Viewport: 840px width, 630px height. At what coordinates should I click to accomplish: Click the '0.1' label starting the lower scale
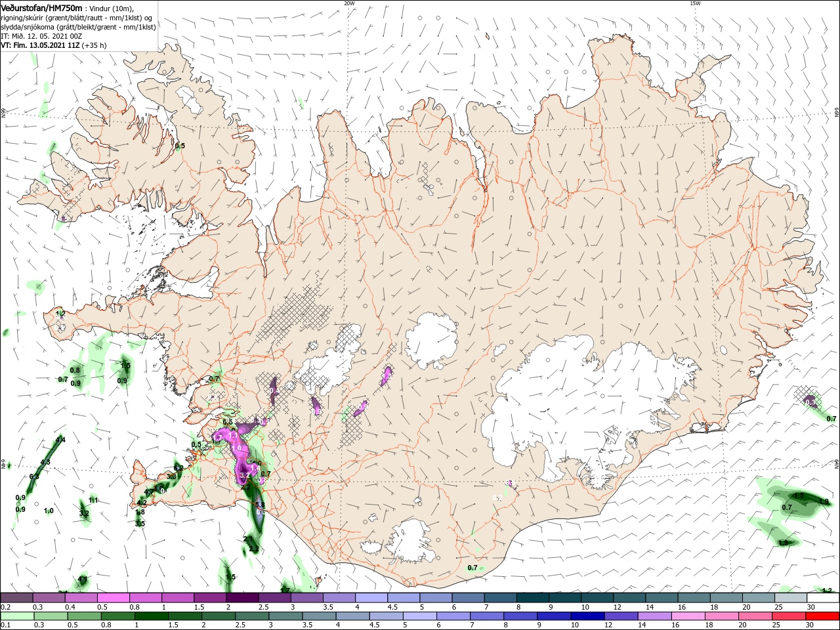(5, 626)
